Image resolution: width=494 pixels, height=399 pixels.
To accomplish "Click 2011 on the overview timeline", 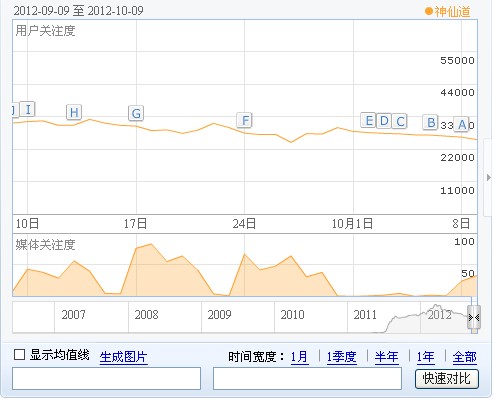I will click(365, 315).
